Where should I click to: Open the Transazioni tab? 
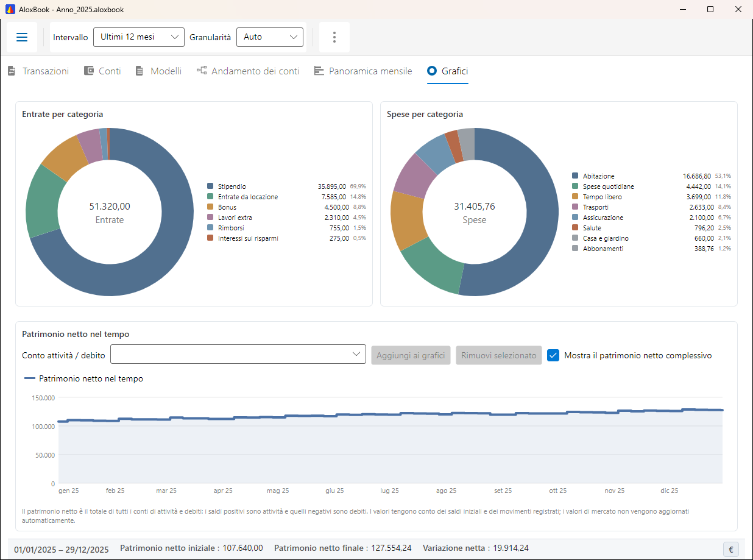point(38,71)
